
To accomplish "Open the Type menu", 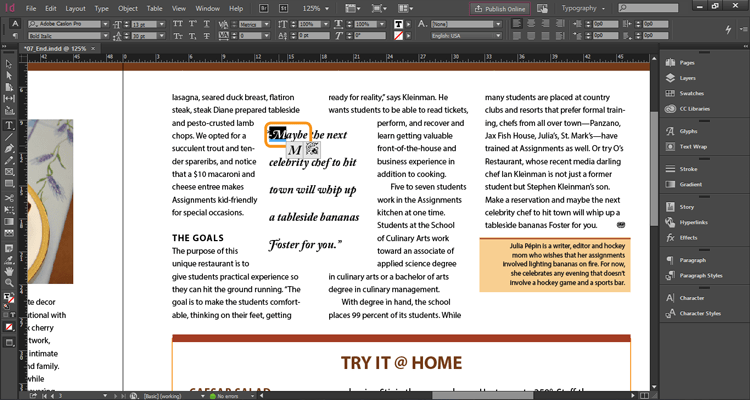I will click(101, 9).
